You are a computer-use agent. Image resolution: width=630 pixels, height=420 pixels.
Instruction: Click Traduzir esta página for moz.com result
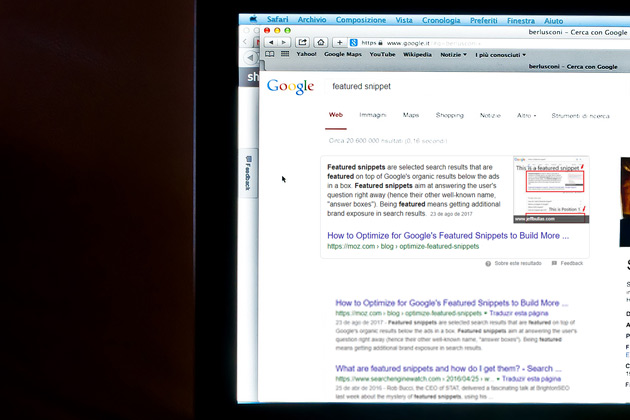(519, 313)
